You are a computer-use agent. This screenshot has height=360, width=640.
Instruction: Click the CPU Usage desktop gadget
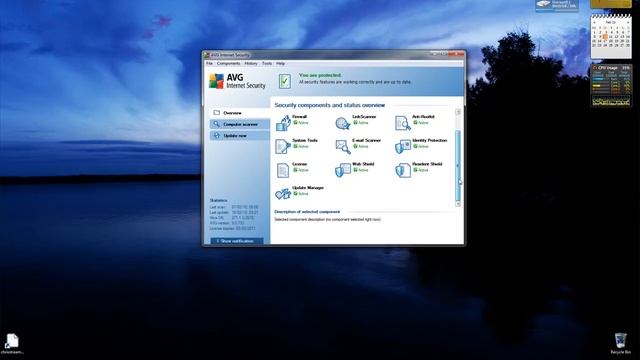click(611, 85)
